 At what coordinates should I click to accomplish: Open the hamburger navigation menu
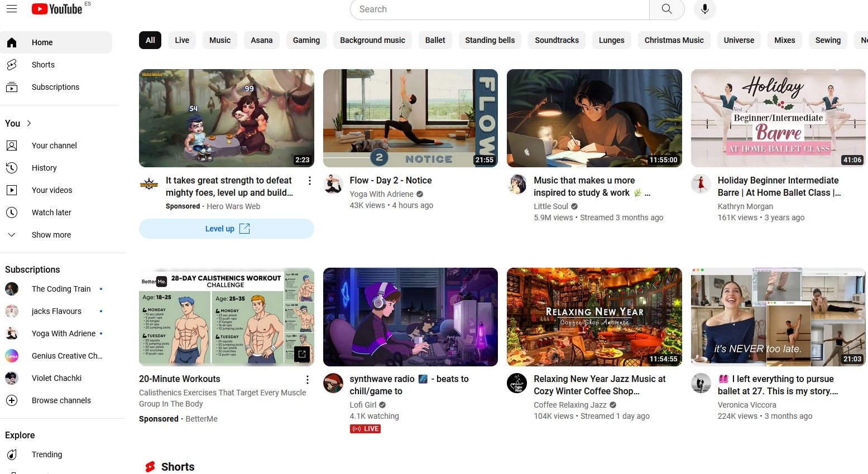tap(12, 8)
